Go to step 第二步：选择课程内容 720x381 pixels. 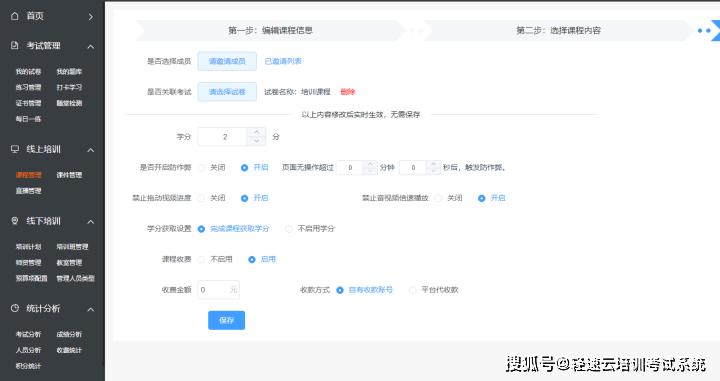[558, 30]
